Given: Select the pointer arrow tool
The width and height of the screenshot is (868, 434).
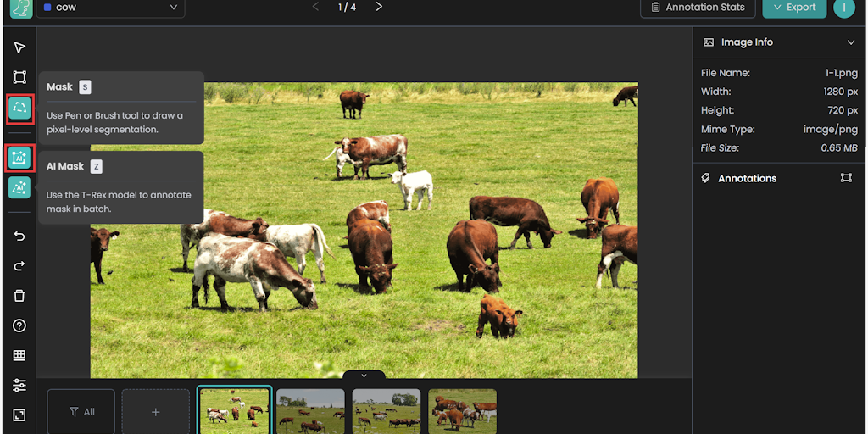Looking at the screenshot, I should [20, 47].
